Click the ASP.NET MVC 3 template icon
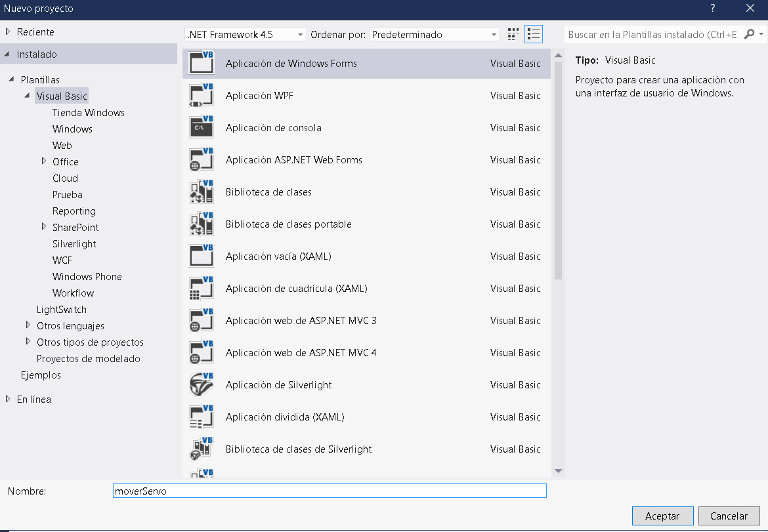 pyautogui.click(x=202, y=321)
